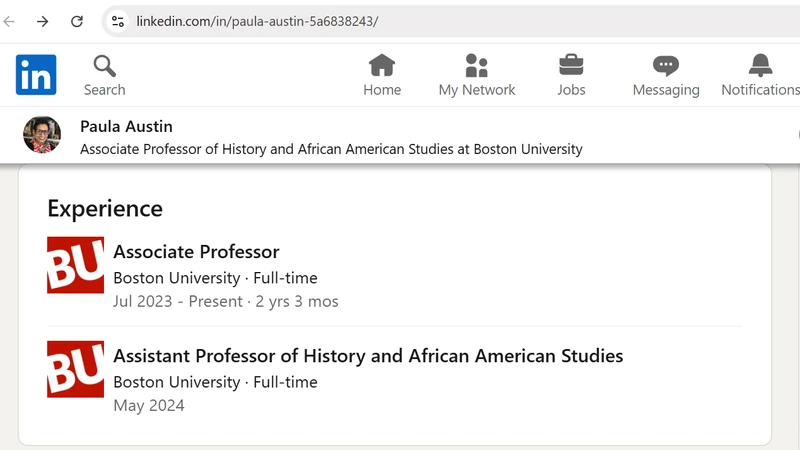Click the Experience section heading
This screenshot has width=800, height=450.
(x=105, y=209)
